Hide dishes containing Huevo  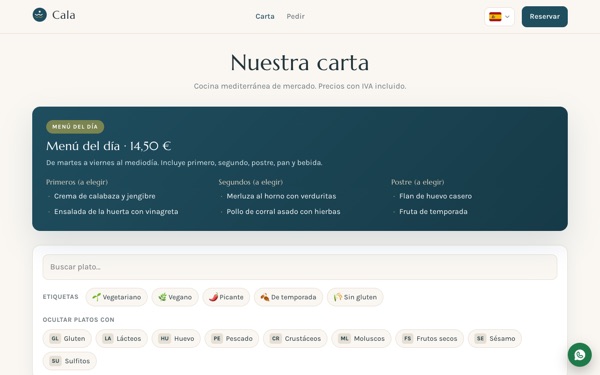tap(176, 338)
